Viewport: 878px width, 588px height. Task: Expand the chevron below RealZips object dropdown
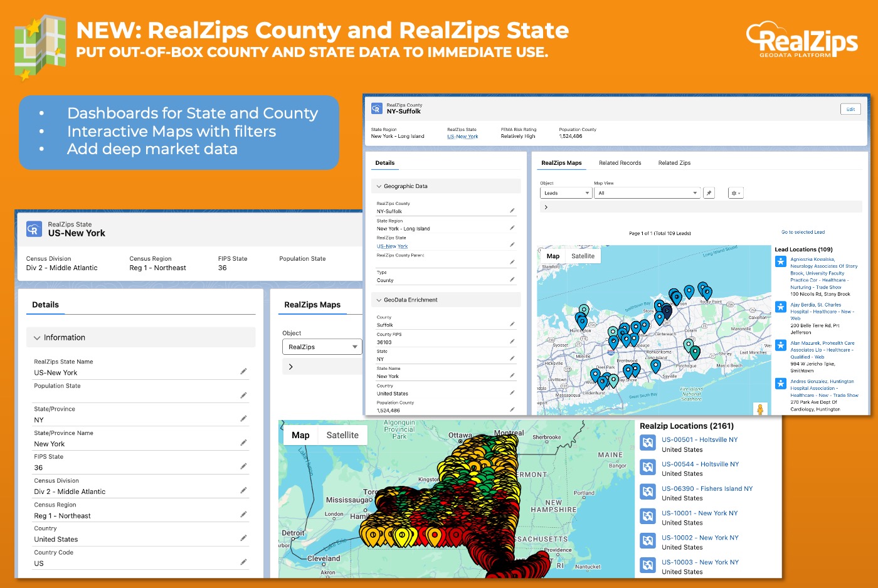(290, 367)
